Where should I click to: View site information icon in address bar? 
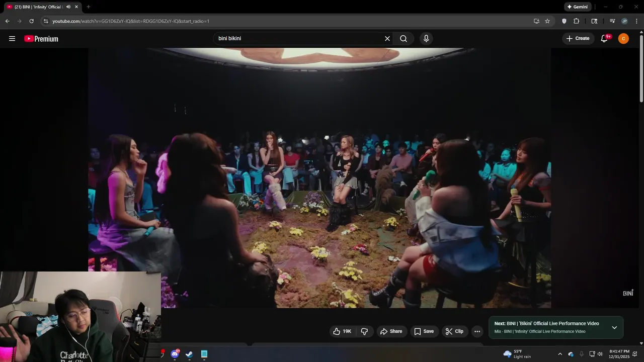tap(46, 21)
